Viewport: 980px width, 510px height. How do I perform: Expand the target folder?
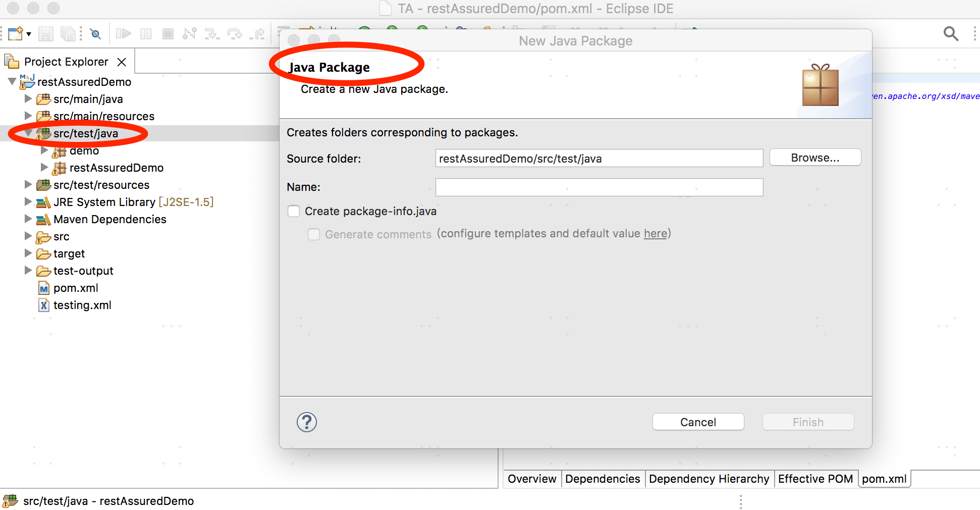[28, 253]
